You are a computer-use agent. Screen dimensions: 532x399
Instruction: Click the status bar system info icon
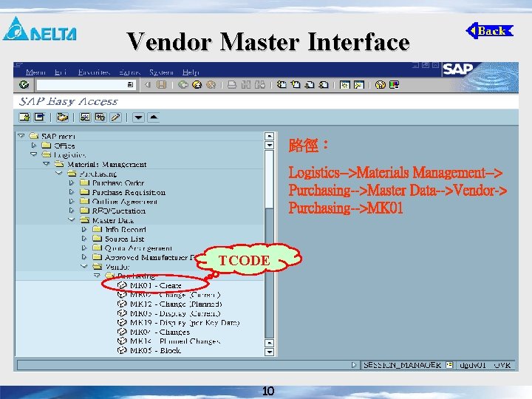[x=449, y=365]
